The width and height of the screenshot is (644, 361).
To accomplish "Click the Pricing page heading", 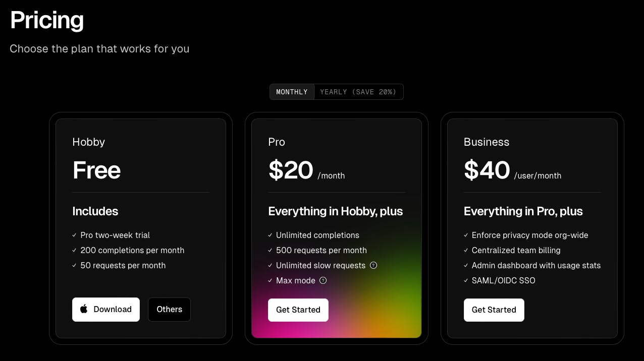I will [47, 20].
